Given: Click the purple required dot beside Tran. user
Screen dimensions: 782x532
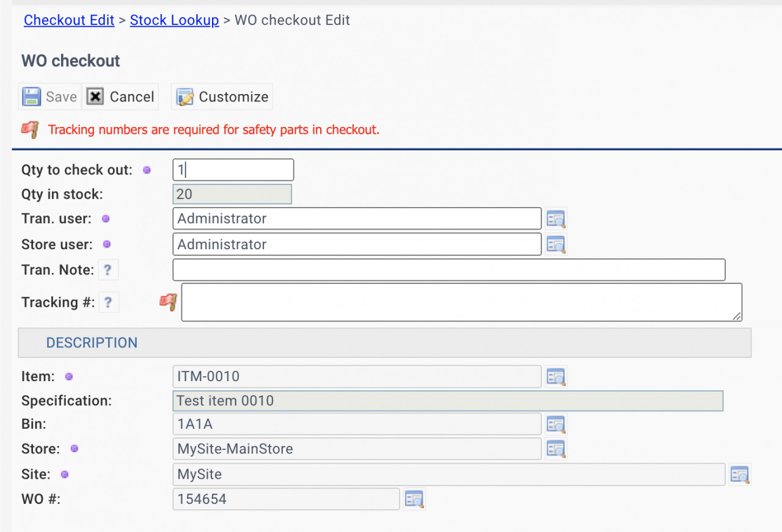Looking at the screenshot, I should click(106, 219).
